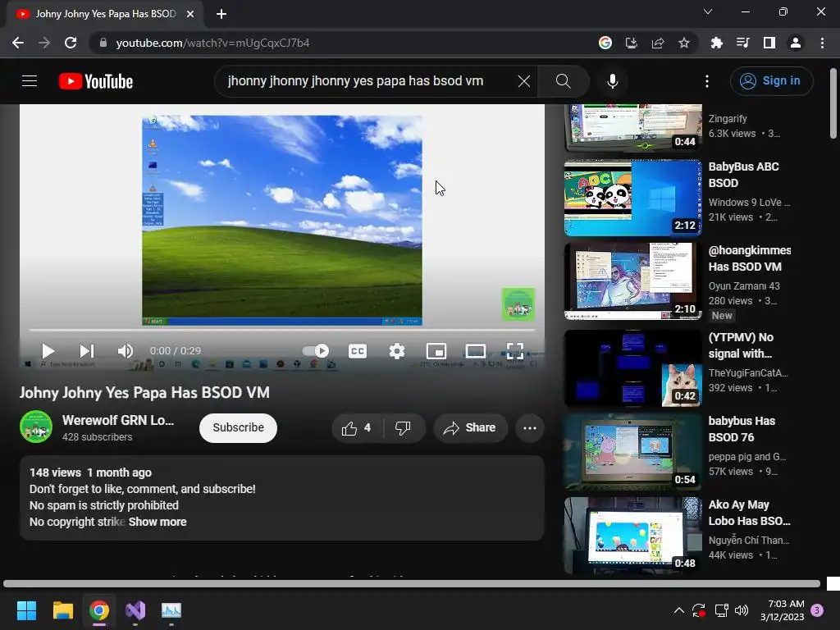The width and height of the screenshot is (840, 630).
Task: Reload the page
Action: (x=71, y=43)
